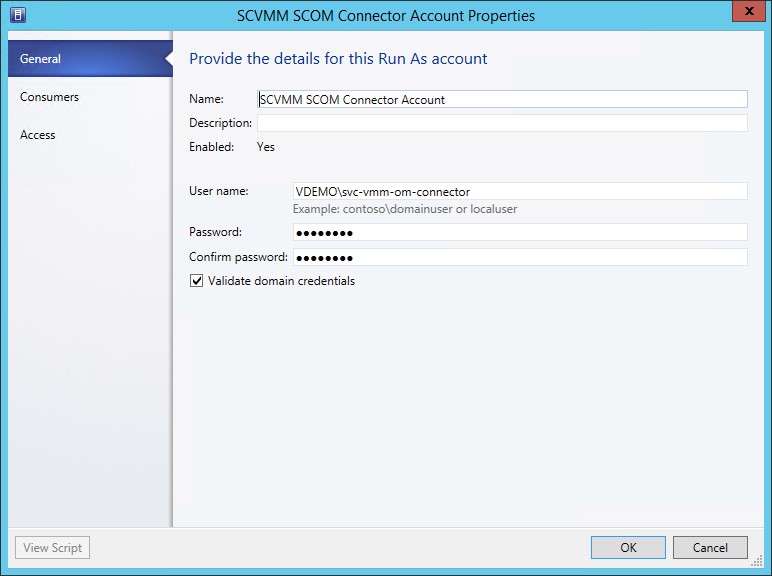The width and height of the screenshot is (772, 576).
Task: Click into the Name field
Action: point(502,99)
